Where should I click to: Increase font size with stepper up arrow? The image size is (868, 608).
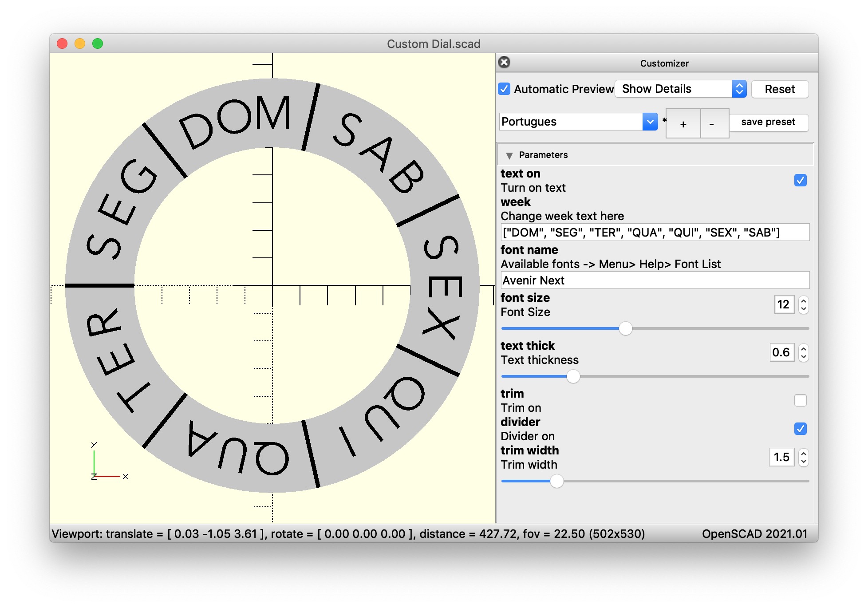point(803,301)
